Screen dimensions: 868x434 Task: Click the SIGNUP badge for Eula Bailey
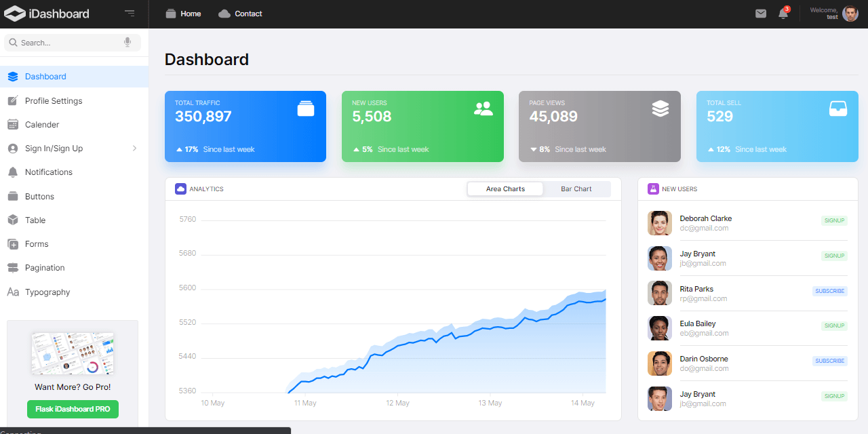[x=834, y=325]
